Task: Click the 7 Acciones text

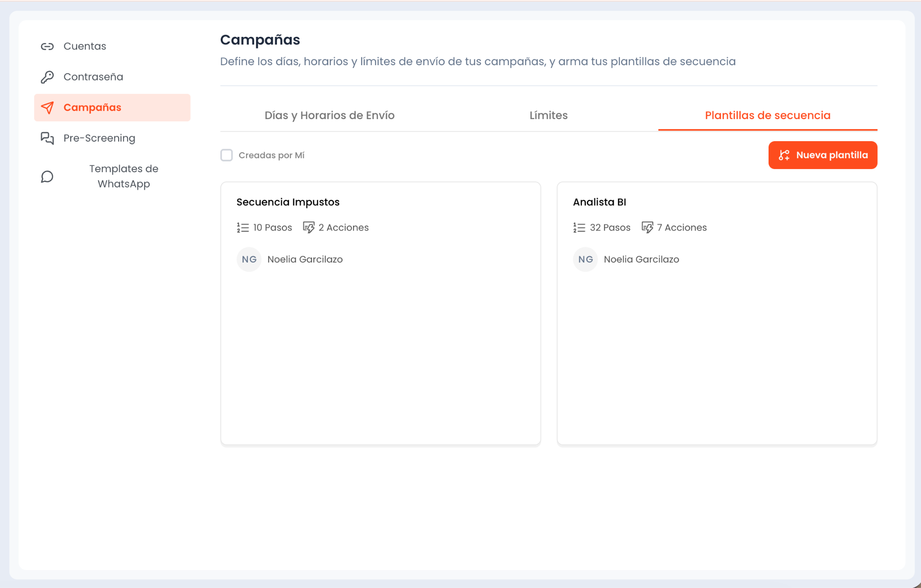Action: (682, 227)
